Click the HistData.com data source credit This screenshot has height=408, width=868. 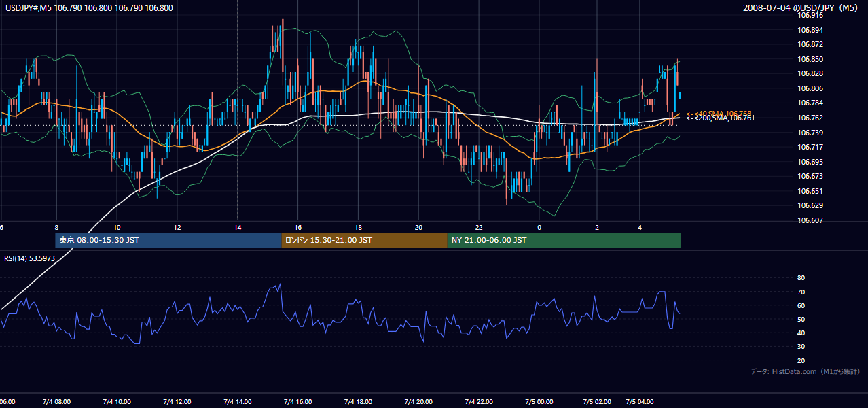(x=806, y=372)
